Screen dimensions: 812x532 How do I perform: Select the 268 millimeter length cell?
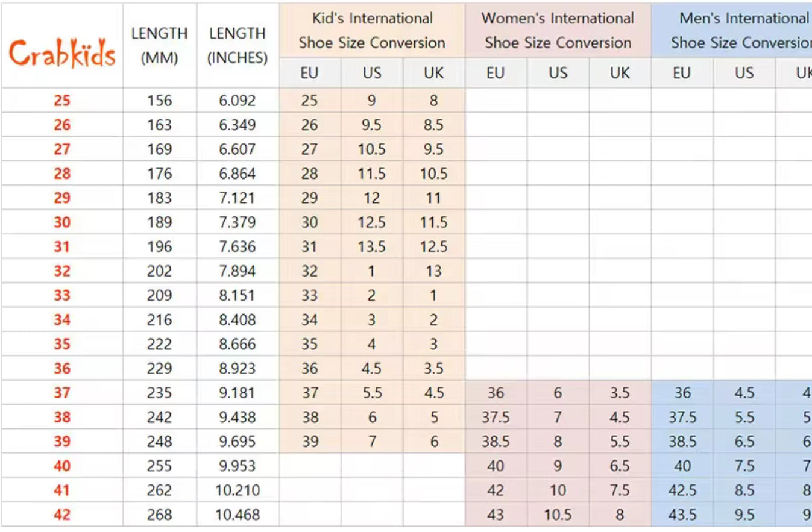click(x=159, y=515)
